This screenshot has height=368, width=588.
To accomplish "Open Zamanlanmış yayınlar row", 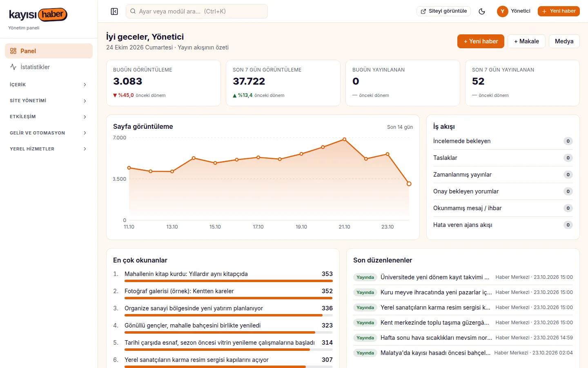I will tap(503, 175).
